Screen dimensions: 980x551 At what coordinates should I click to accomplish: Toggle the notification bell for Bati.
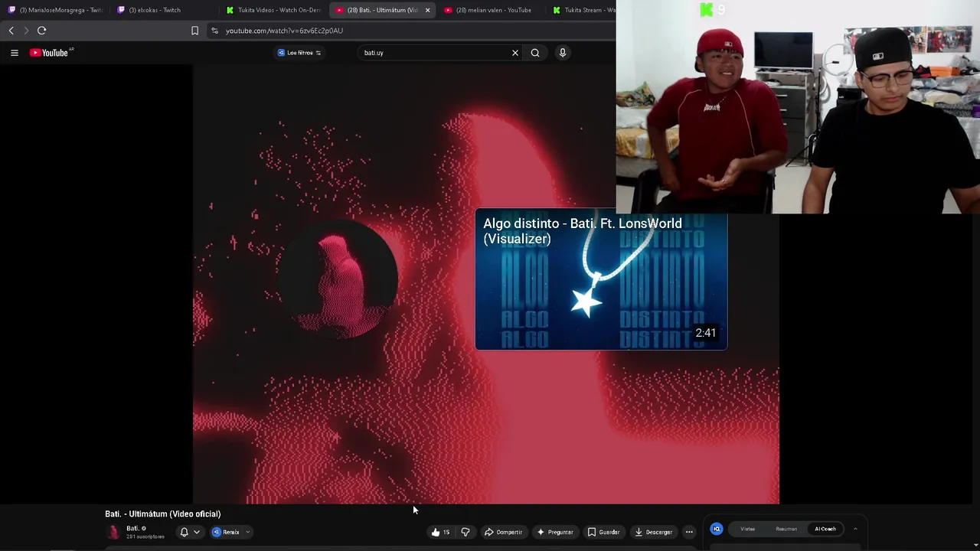(x=184, y=532)
